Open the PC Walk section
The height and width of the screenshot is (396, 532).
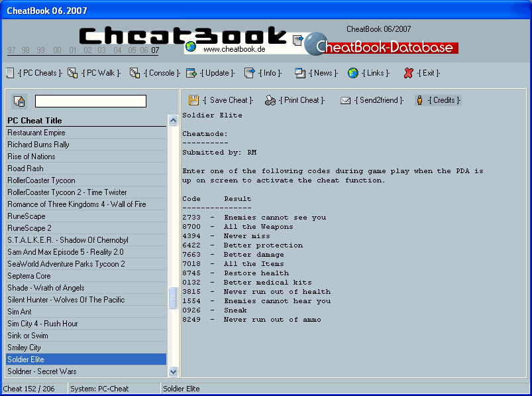[101, 73]
